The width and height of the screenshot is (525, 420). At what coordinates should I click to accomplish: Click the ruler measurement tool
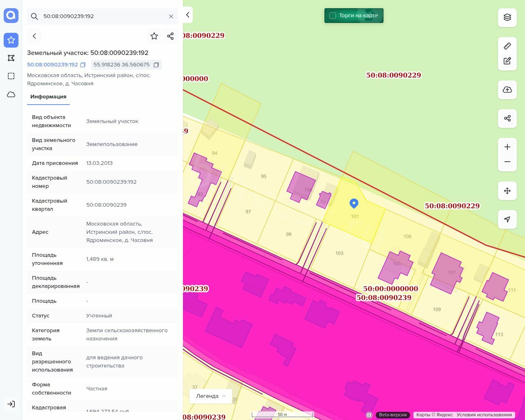(x=507, y=46)
